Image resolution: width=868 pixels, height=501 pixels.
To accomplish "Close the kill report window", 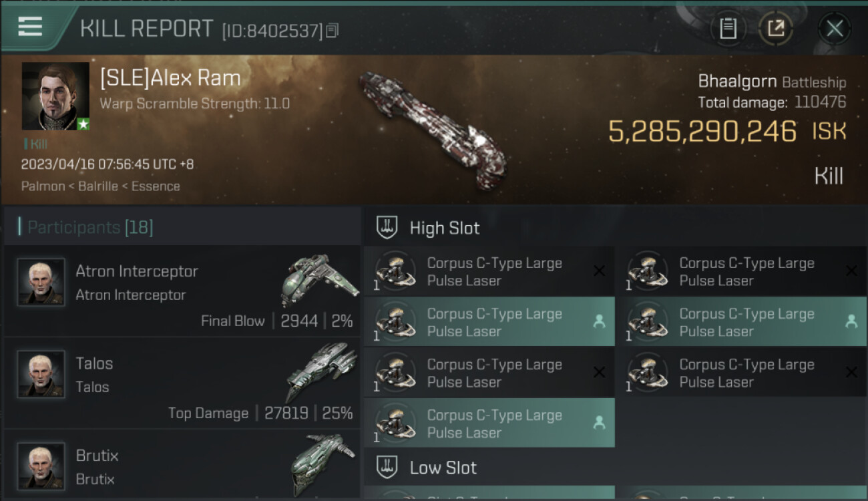I will 835,29.
